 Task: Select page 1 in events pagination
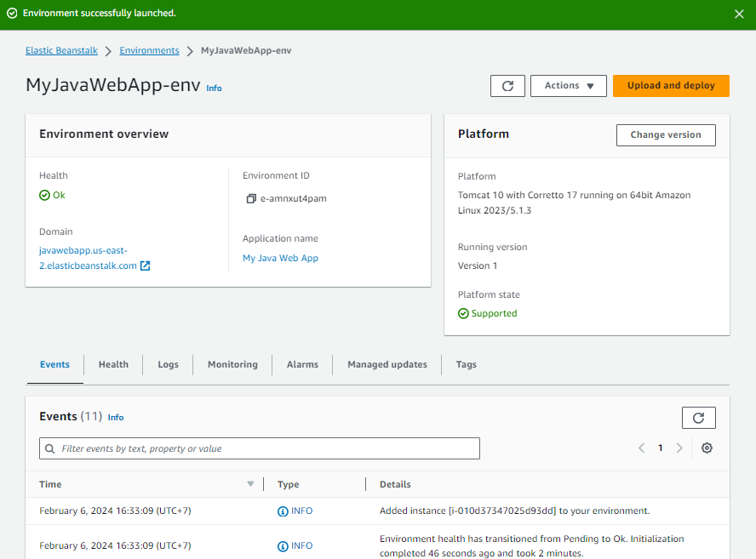tap(660, 448)
